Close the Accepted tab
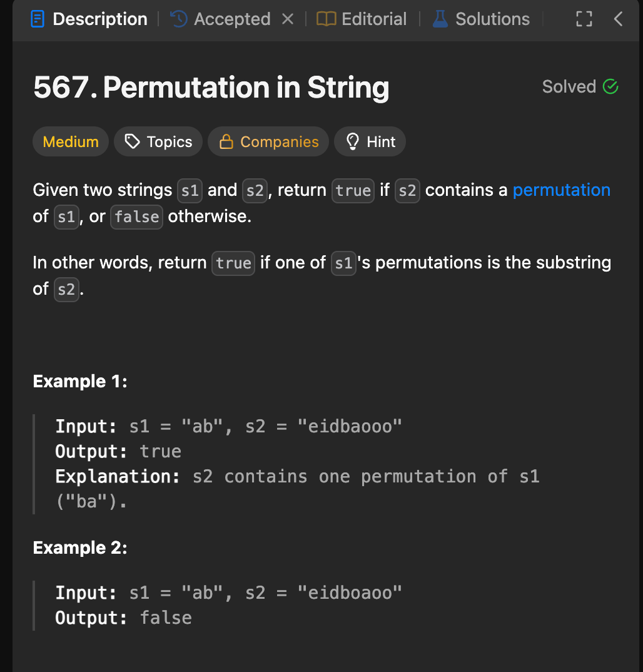This screenshot has height=672, width=643. [x=288, y=19]
